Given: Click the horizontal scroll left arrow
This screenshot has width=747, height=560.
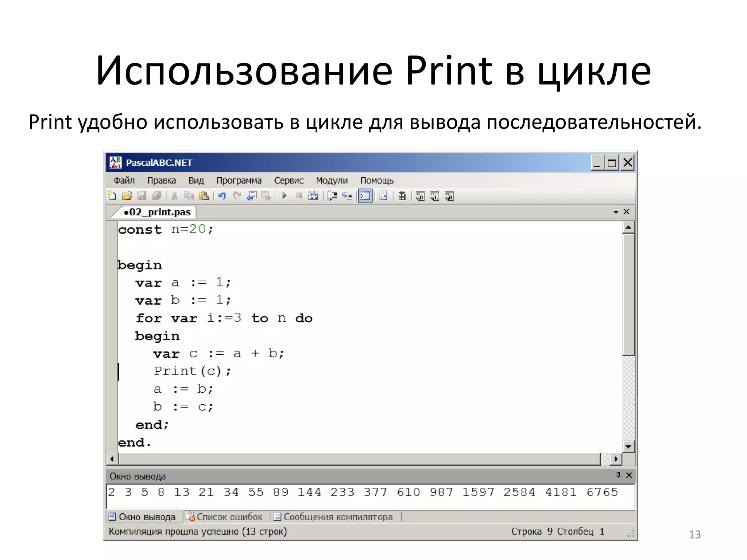Looking at the screenshot, I should tap(112, 459).
